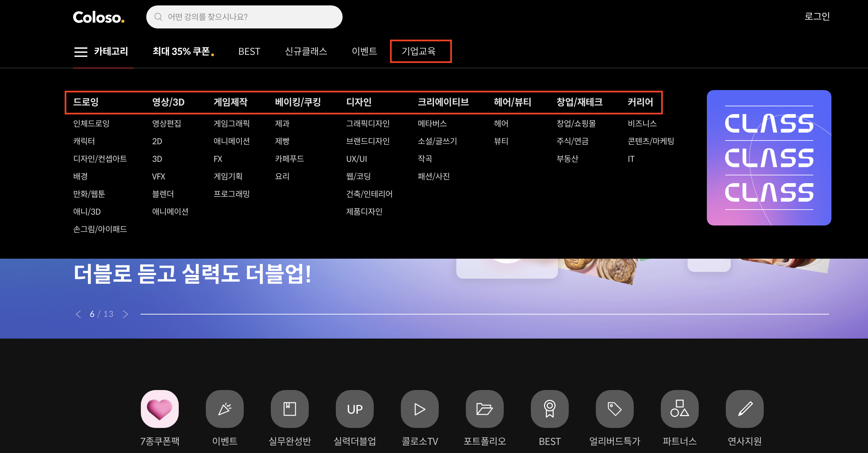Click the banner slide progress bar
868x453 pixels.
(x=484, y=314)
